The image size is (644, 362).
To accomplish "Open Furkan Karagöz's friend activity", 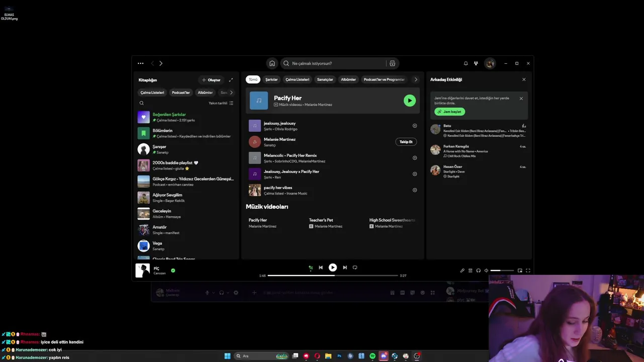I will pyautogui.click(x=478, y=151).
